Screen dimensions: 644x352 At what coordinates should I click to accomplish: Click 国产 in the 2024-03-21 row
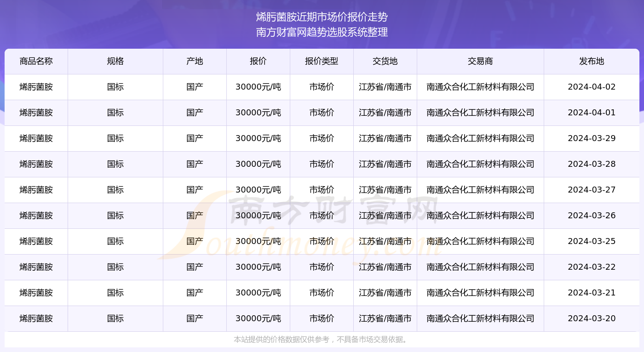[x=195, y=293]
